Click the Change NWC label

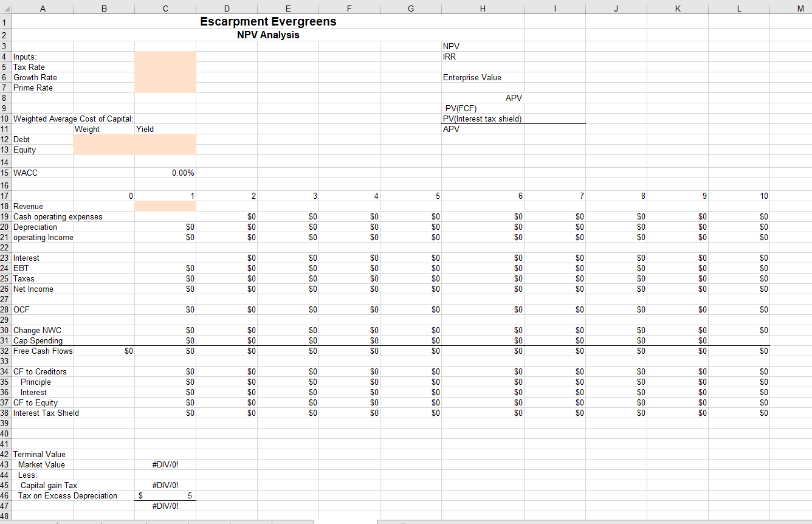pyautogui.click(x=37, y=330)
